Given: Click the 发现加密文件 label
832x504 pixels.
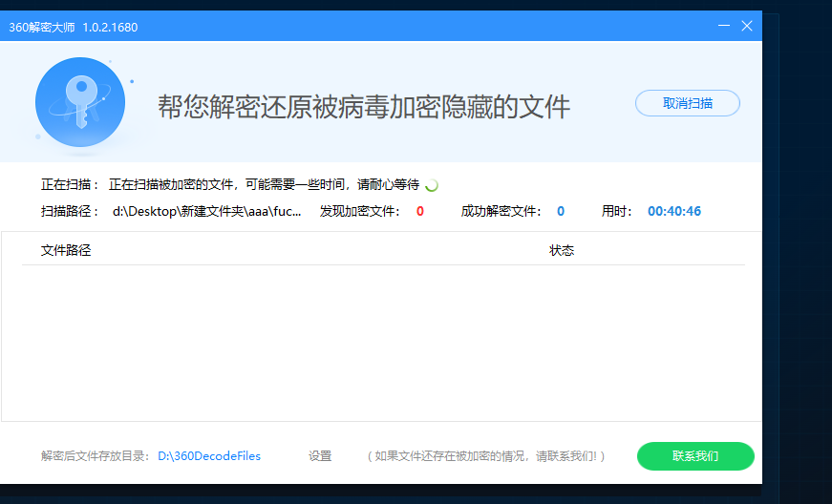Looking at the screenshot, I should point(359,211).
